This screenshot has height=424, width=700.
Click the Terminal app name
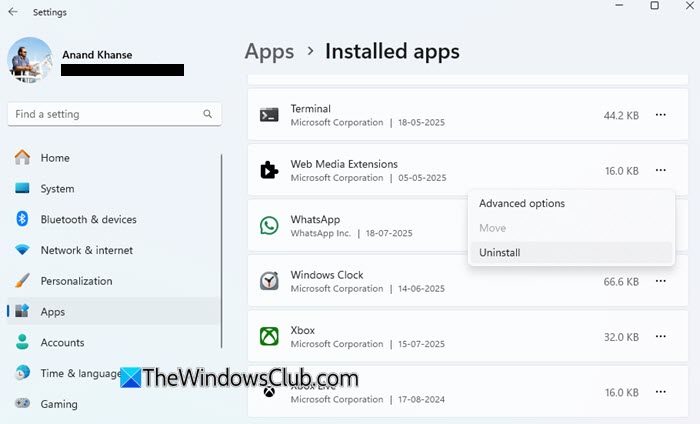pyautogui.click(x=311, y=108)
